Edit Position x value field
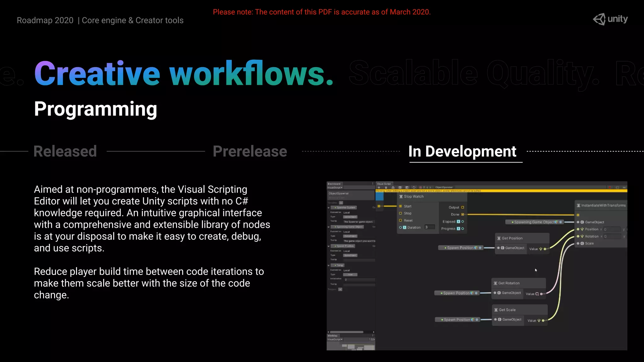 (612, 229)
